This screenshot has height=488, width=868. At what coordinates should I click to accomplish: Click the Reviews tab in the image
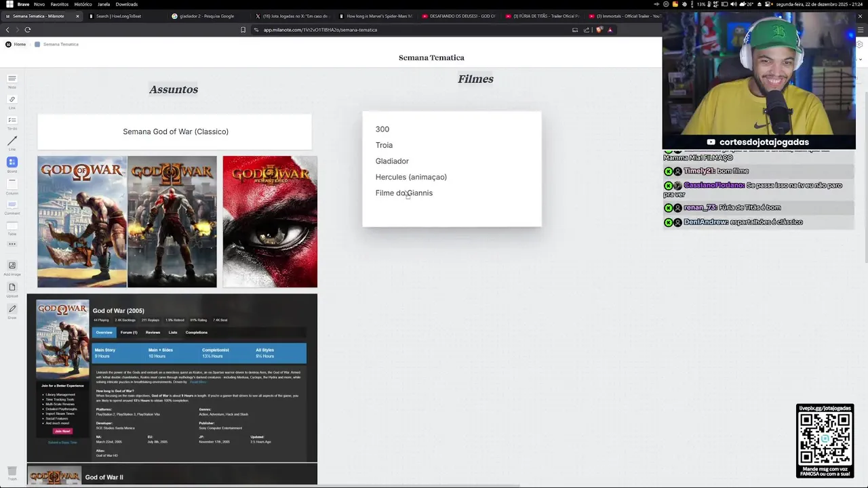click(x=153, y=333)
